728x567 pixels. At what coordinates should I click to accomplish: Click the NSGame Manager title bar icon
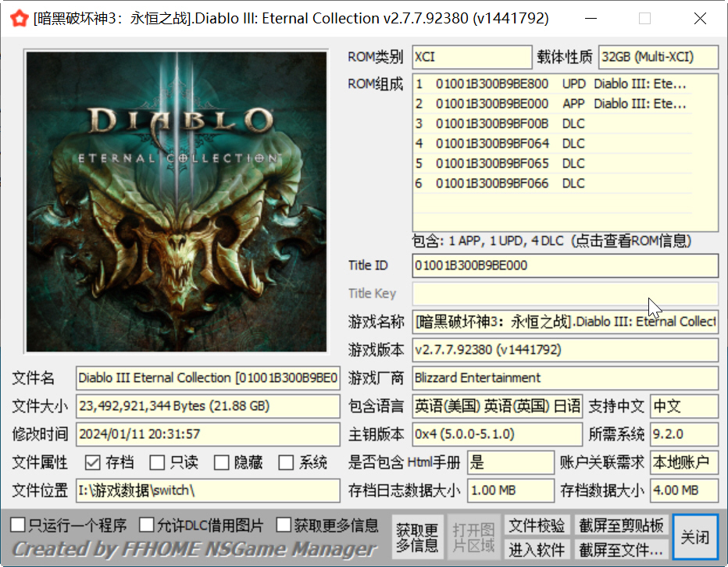(x=20, y=18)
